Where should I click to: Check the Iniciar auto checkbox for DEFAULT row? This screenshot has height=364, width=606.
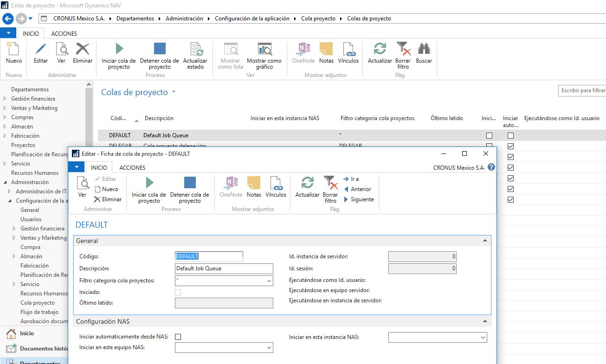[510, 135]
